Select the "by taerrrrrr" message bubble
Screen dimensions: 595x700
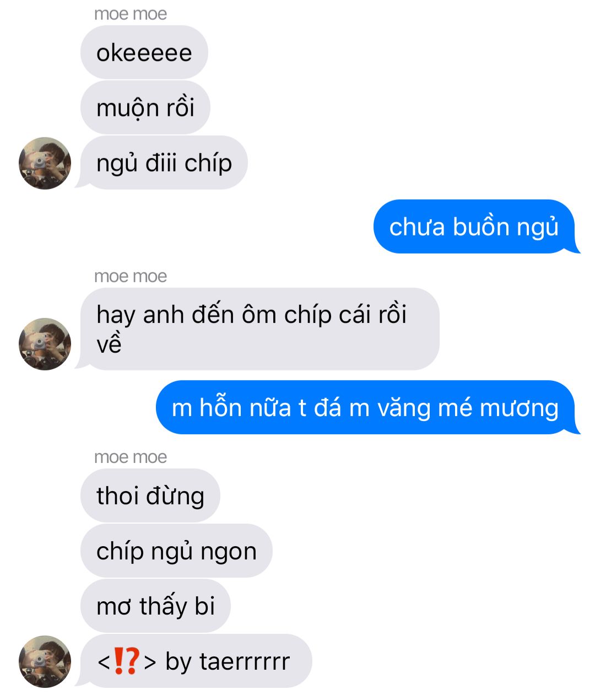point(196,661)
